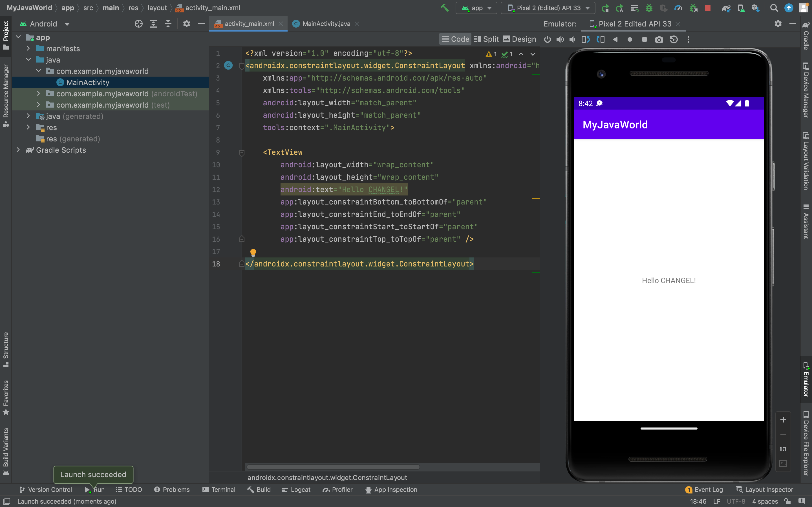The height and width of the screenshot is (507, 812).
Task: Expand Gradle Scripts node
Action: pos(18,150)
